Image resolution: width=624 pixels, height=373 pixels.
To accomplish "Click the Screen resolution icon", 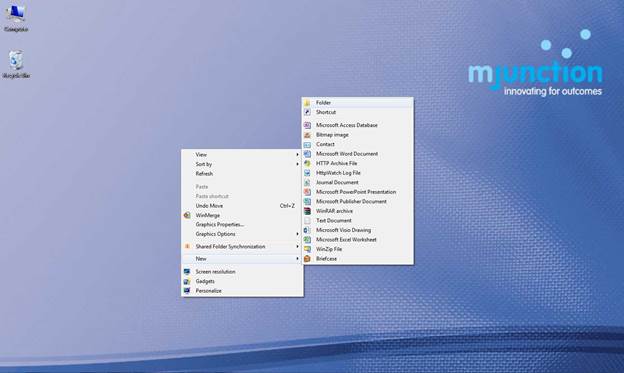I will point(187,271).
